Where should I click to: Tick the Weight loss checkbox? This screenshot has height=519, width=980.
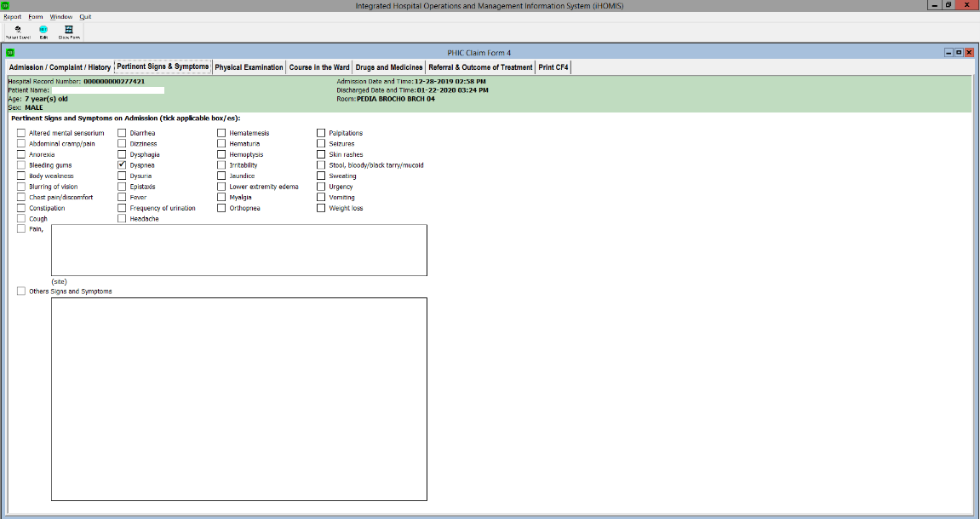click(x=321, y=208)
